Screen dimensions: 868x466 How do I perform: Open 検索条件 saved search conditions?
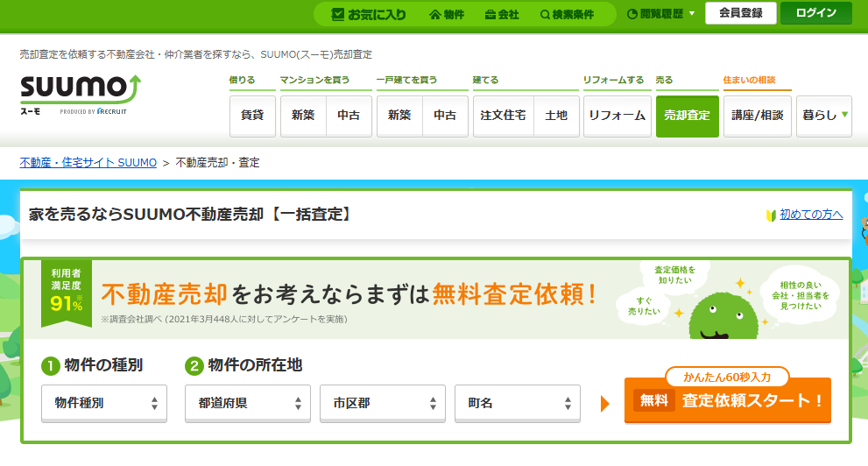[567, 14]
